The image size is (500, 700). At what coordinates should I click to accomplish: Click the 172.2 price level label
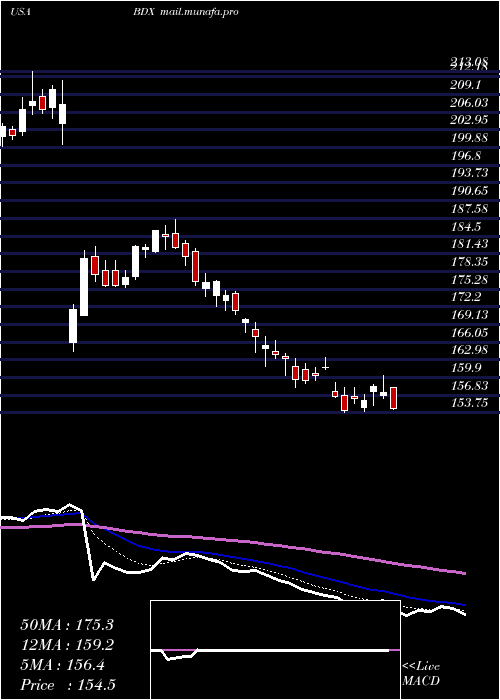tap(466, 297)
